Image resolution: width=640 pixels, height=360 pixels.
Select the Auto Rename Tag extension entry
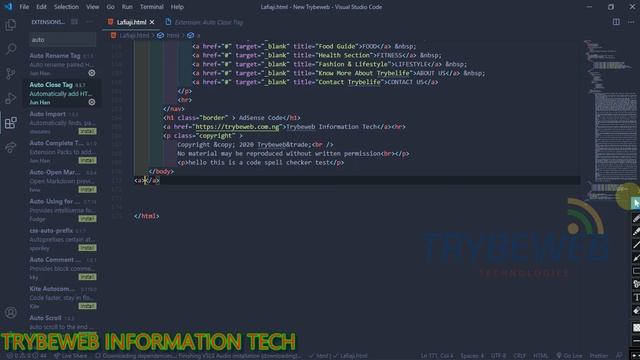[62, 64]
